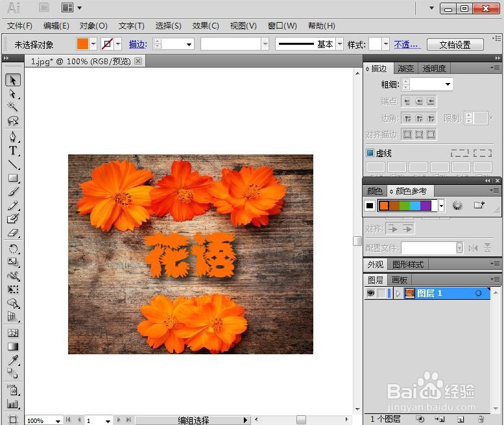Switch to 画板 tab
Screen dimensions: 504x425
pyautogui.click(x=400, y=280)
